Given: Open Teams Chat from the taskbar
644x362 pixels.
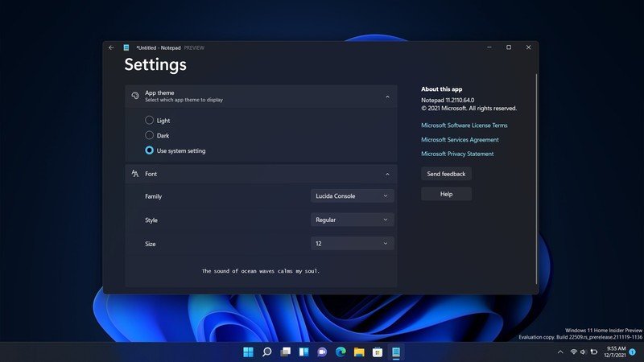Looking at the screenshot, I should [322, 352].
